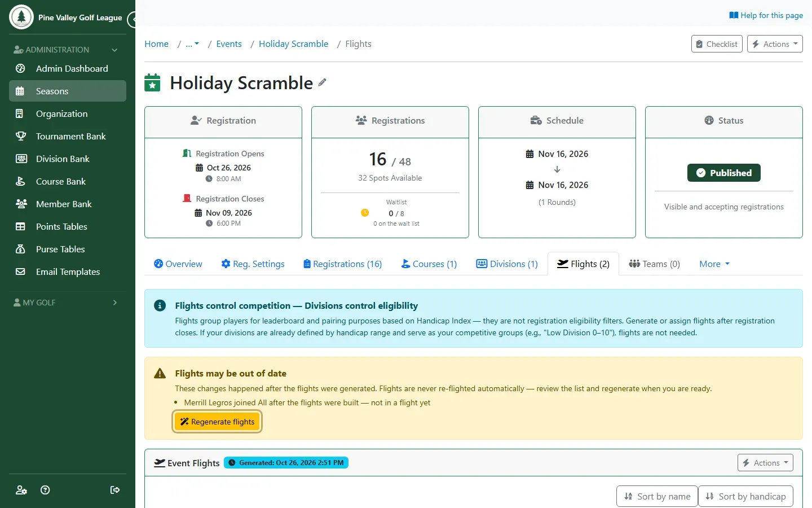The width and height of the screenshot is (812, 508).
Task: Open the Registrations (16) tab
Action: [x=342, y=264]
